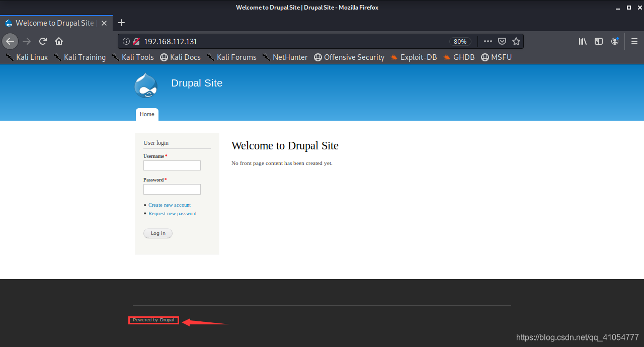The image size is (644, 347).
Task: Maximize the Firefox window
Action: tap(629, 8)
